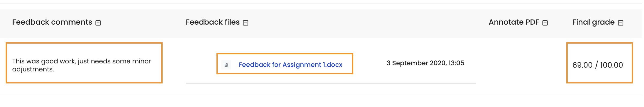Hide the Annotate PDF column
Image resolution: width=644 pixels, height=107 pixels.
[545, 23]
